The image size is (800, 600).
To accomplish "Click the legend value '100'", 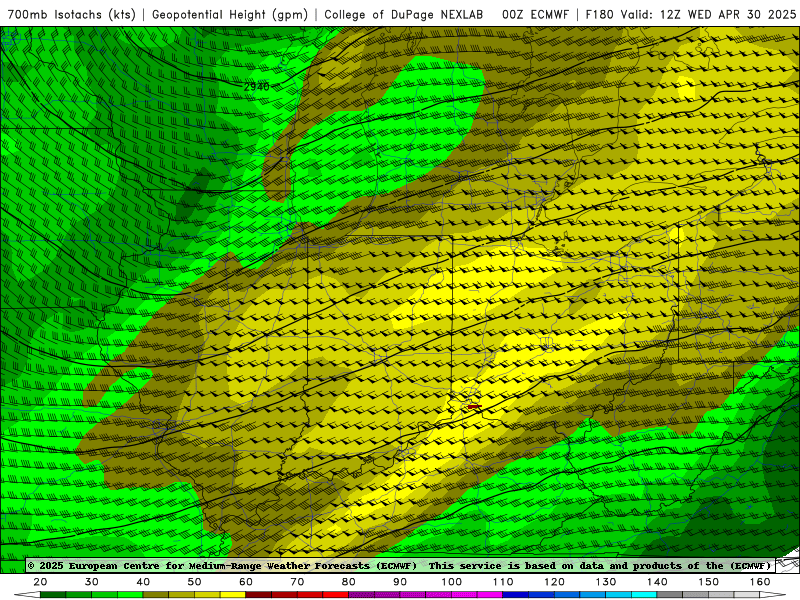I will coord(452,582).
